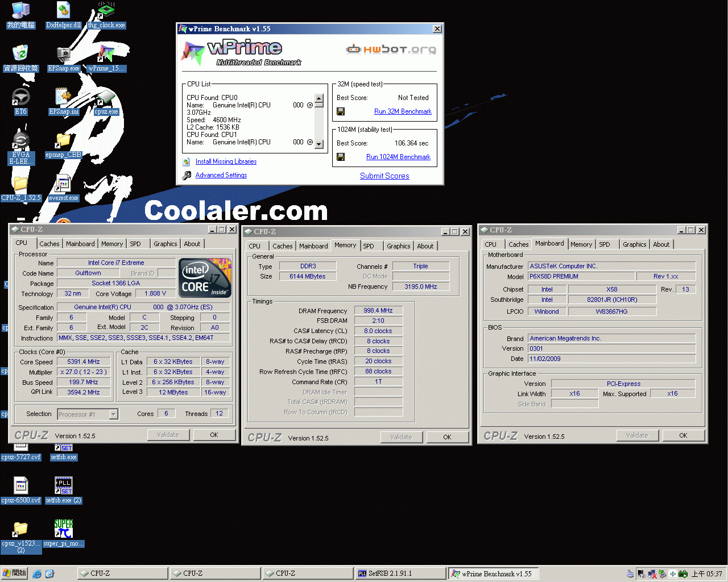Open the SPD tab in middle CPU-Z window

click(x=369, y=246)
